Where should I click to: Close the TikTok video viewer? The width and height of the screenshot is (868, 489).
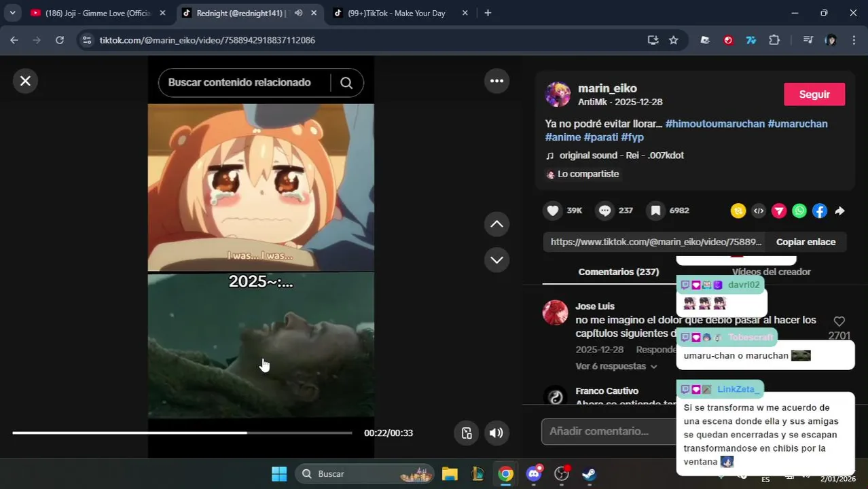coord(25,81)
